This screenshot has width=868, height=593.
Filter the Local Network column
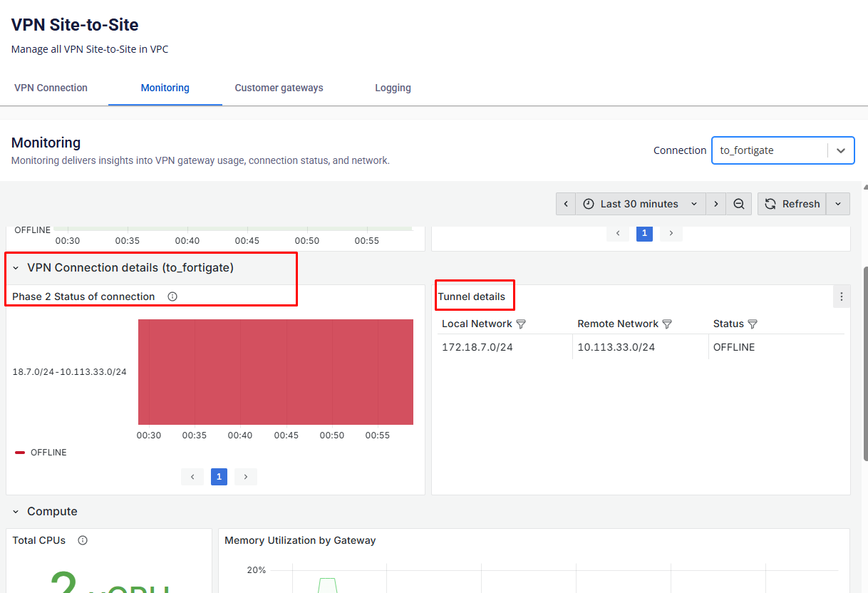(521, 324)
